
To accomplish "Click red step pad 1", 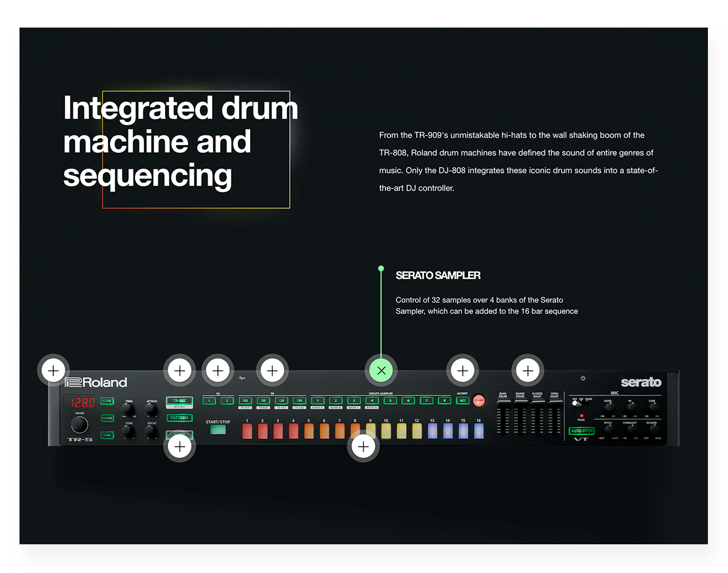I will point(247,431).
